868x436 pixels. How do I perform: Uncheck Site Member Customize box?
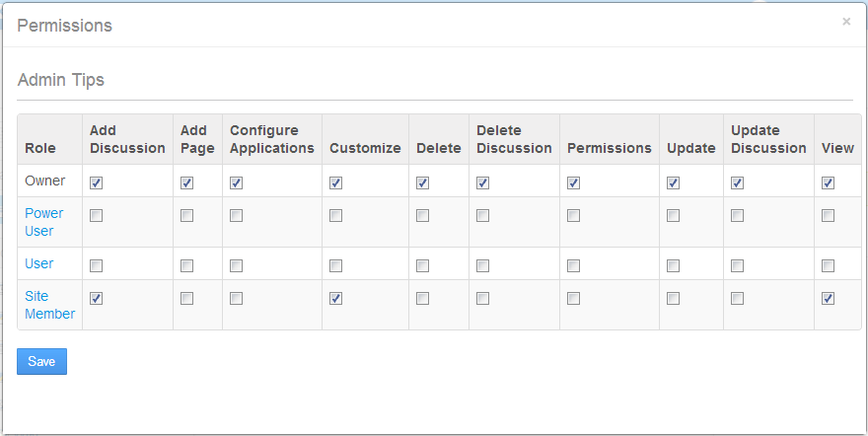[335, 299]
